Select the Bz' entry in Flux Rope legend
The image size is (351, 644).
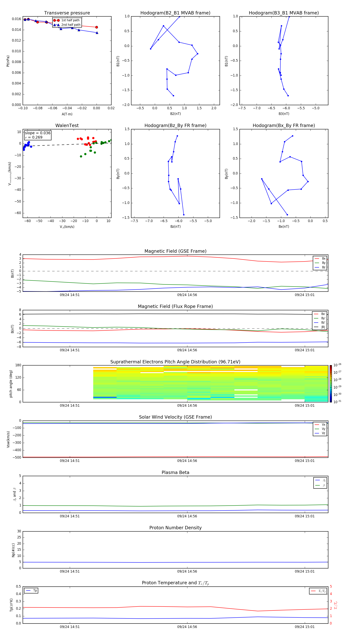(320, 323)
